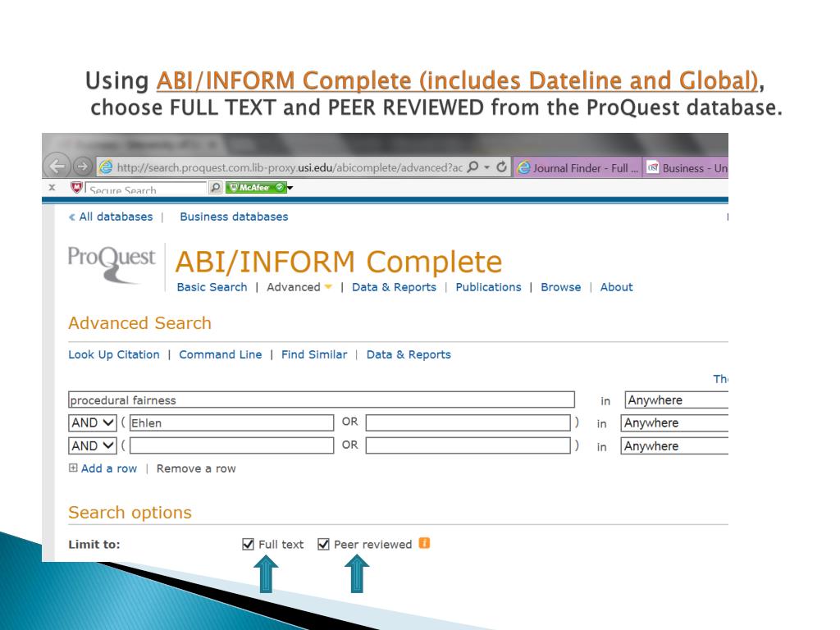Click the browser forward arrow button
The image size is (840, 630).
(82, 167)
